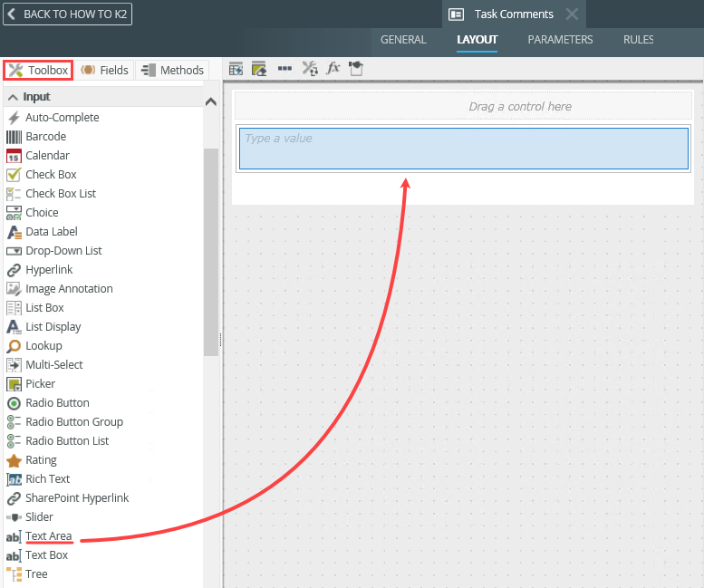Click BACK TO HOW TO K2 button
Screen dimensions: 704x588
click(x=67, y=14)
